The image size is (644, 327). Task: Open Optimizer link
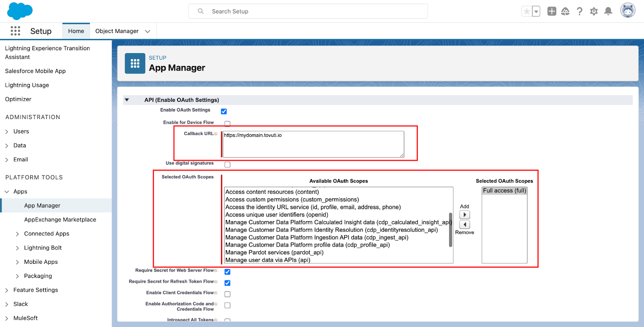pyautogui.click(x=18, y=99)
